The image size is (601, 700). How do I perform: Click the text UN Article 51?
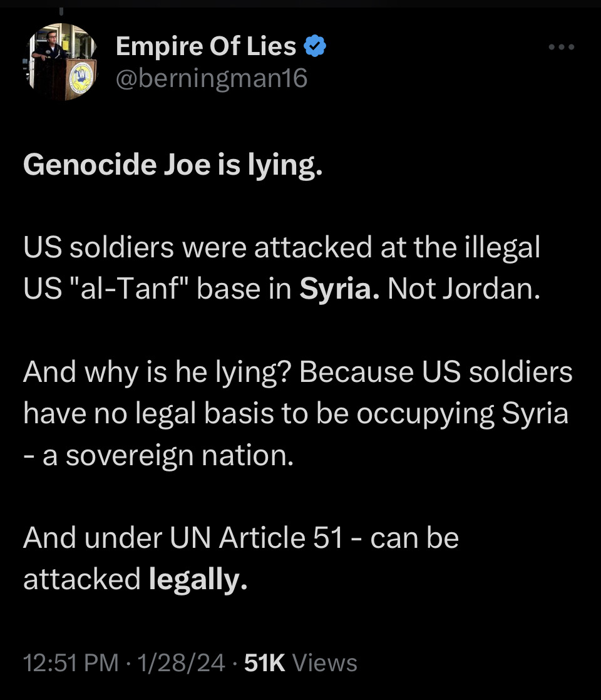click(256, 537)
